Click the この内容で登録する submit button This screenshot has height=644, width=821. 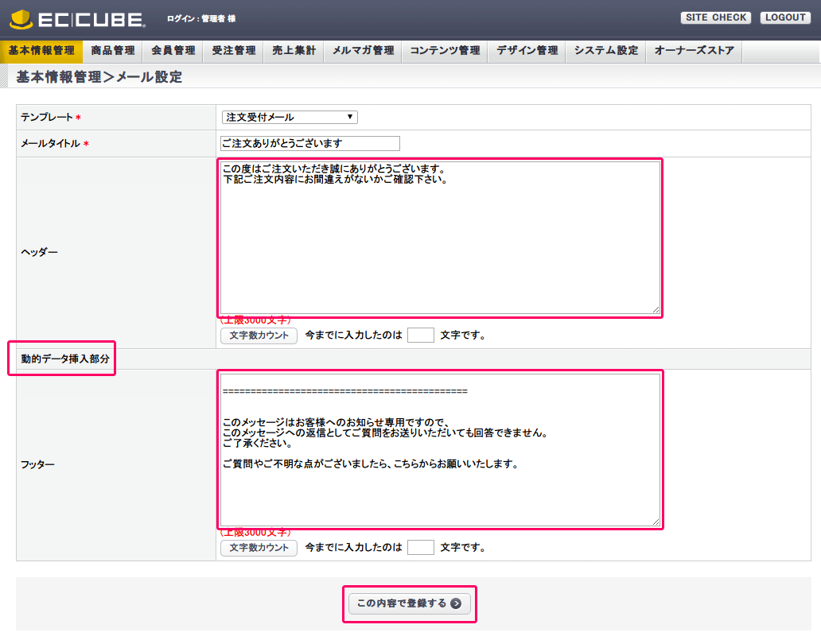tap(409, 603)
